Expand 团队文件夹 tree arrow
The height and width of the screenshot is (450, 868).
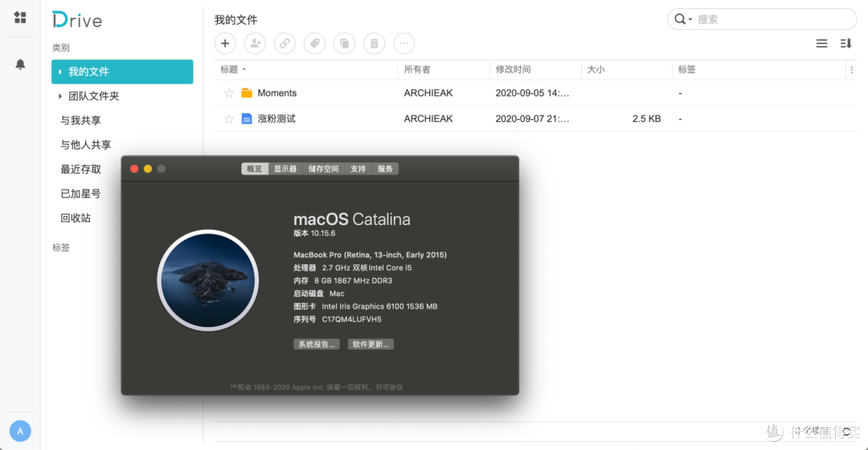(59, 96)
